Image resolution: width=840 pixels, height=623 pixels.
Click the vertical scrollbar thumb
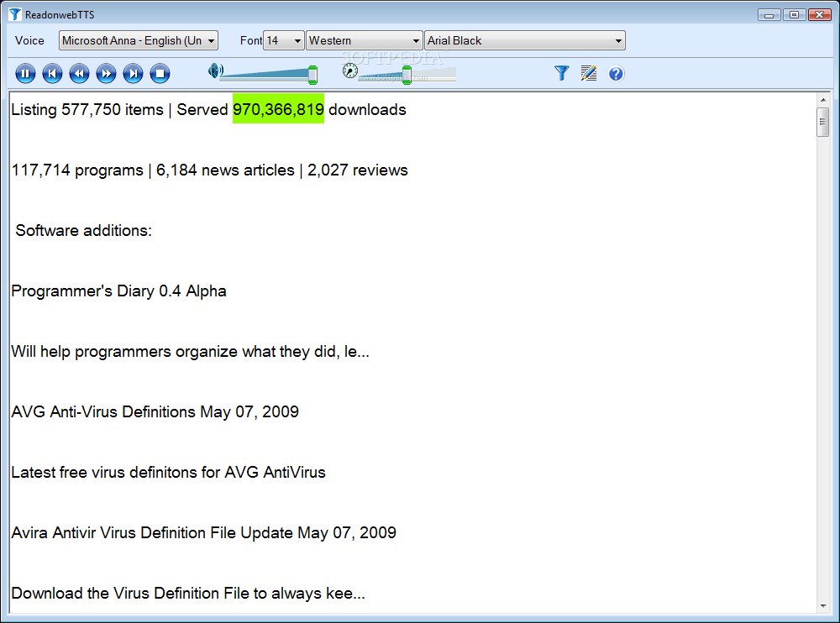[x=823, y=122]
